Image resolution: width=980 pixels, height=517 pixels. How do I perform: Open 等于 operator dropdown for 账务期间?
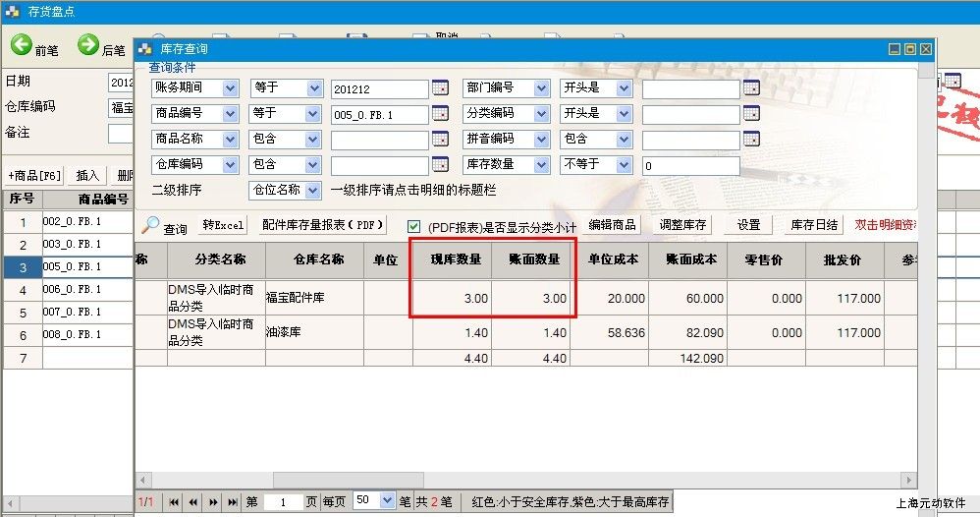pos(314,88)
